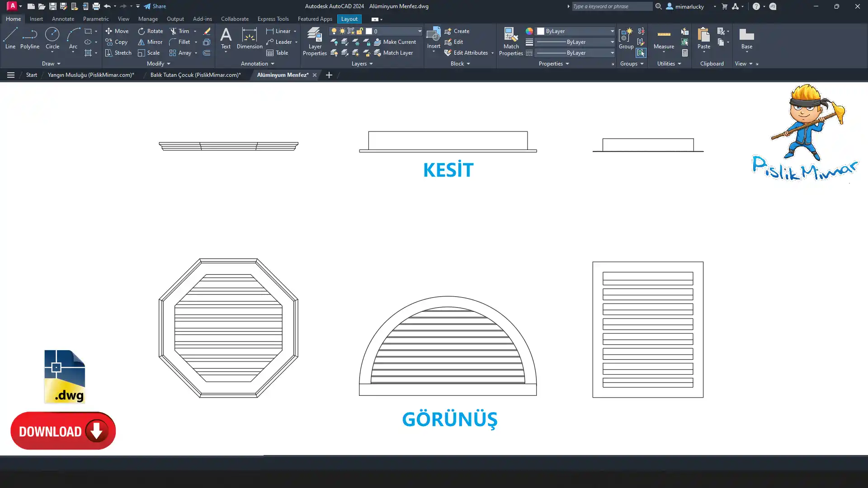Image resolution: width=868 pixels, height=488 pixels.
Task: Toggle layer lock padlock icon
Action: click(359, 31)
